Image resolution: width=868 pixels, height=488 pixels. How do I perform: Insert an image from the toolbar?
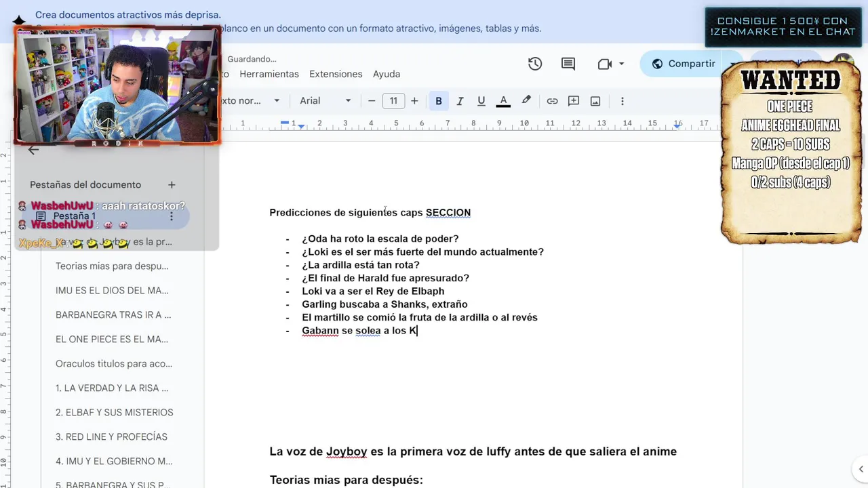pyautogui.click(x=595, y=101)
